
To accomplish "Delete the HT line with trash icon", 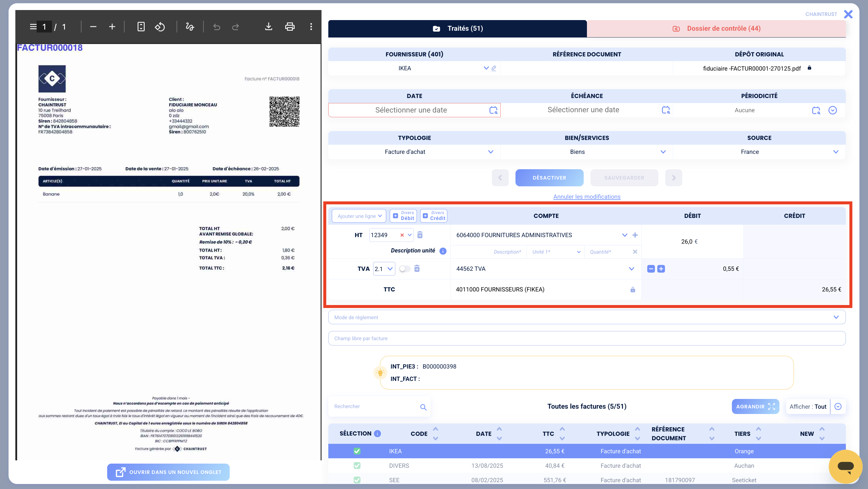I will [420, 235].
